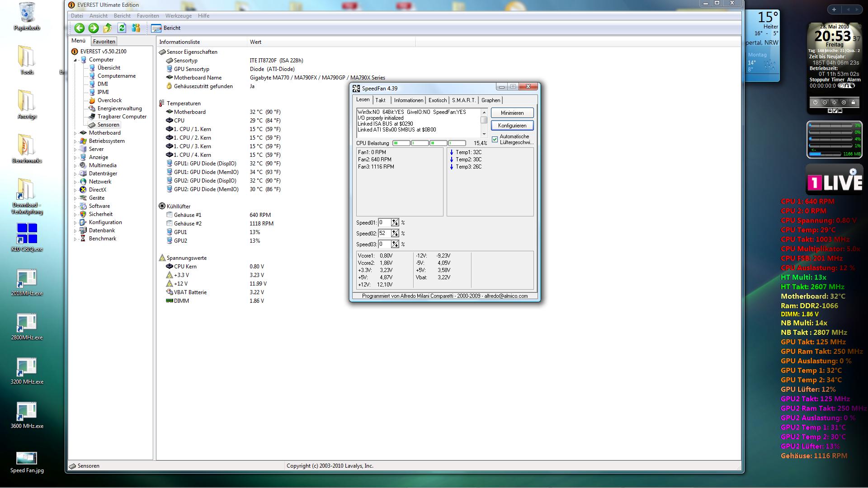Collapse the Computer tree node
This screenshot has height=488, width=868.
point(75,60)
